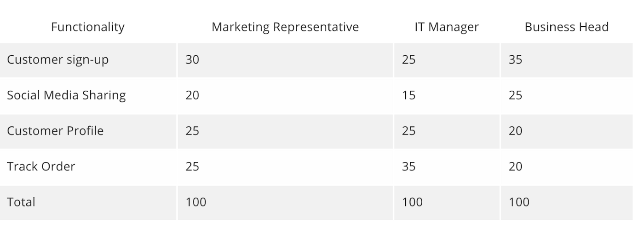The image size is (644, 229).
Task: Click IT Manager value for Track Order
Action: [x=408, y=166]
